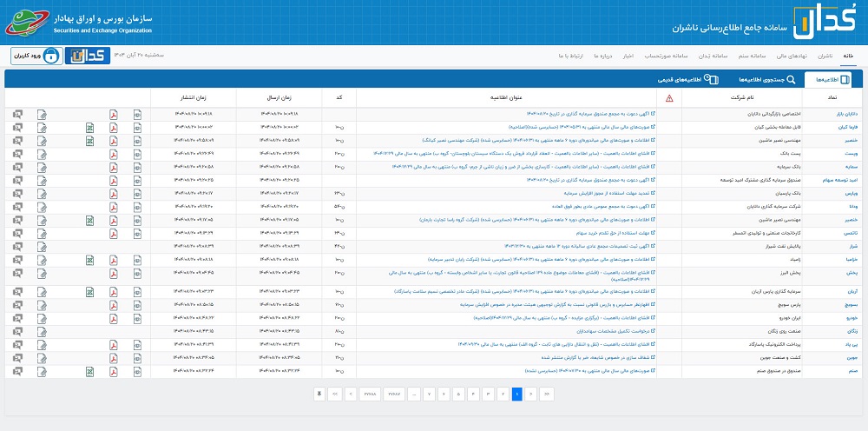Open the comments icon in the صنم row
The width and height of the screenshot is (868, 431).
[x=17, y=372]
